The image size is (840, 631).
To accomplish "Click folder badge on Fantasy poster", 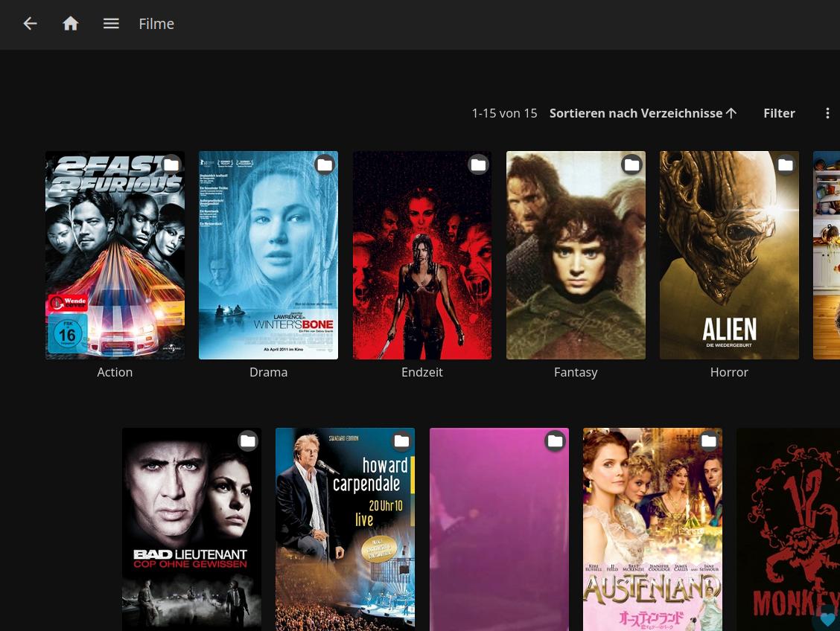I will coord(632,164).
